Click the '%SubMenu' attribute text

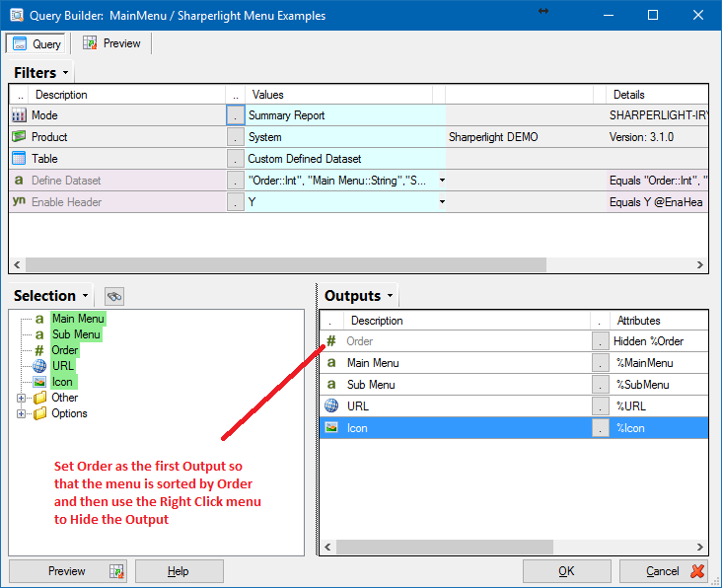(x=642, y=385)
